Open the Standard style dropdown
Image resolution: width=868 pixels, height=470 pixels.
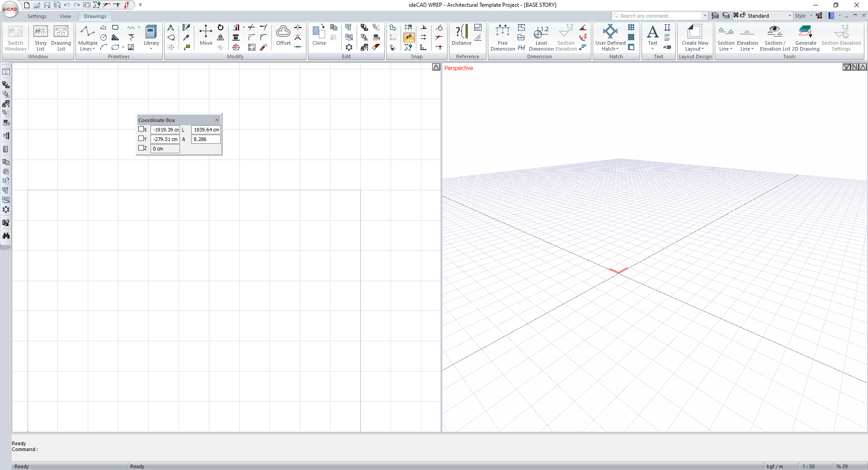point(790,16)
